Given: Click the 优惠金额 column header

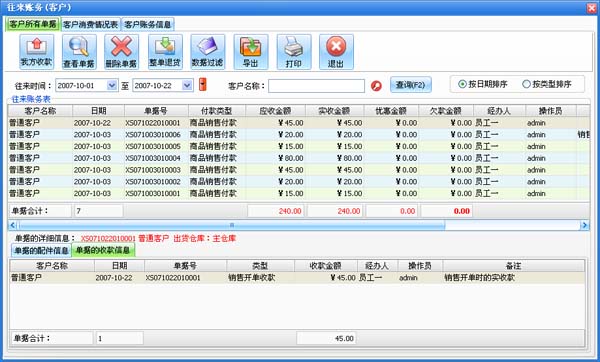Looking at the screenshot, I should pyautogui.click(x=391, y=111).
